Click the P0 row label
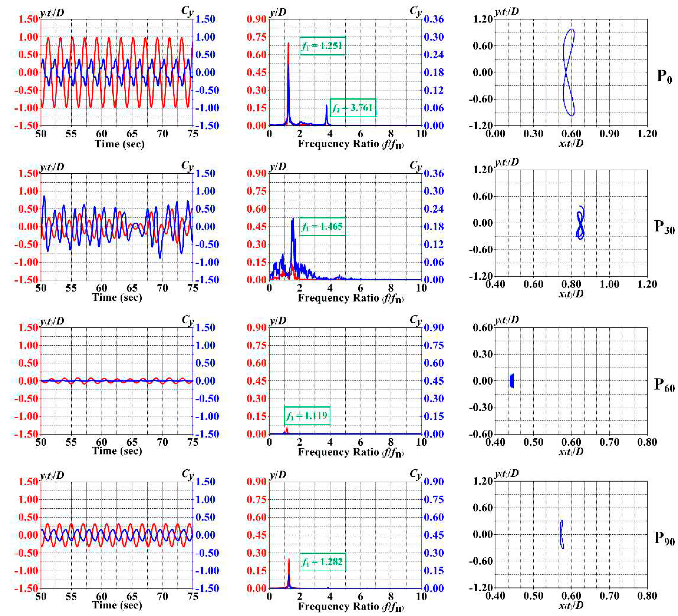Image resolution: width=678 pixels, height=616 pixels. pos(664,77)
